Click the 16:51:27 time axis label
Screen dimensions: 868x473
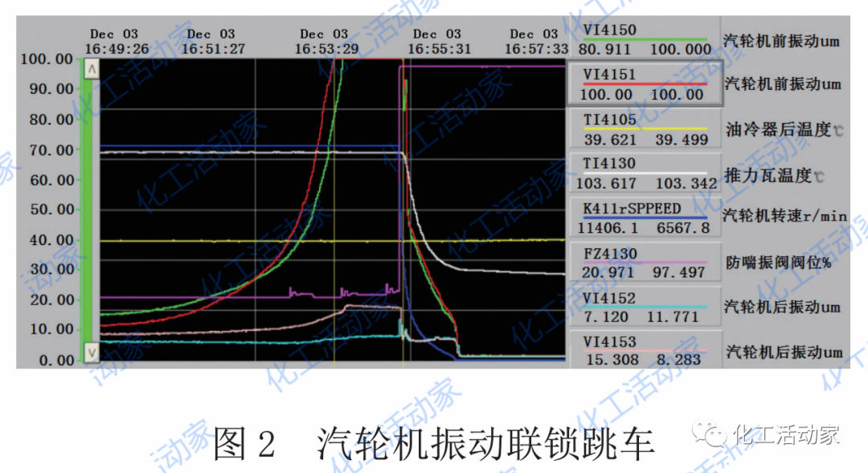pyautogui.click(x=213, y=49)
